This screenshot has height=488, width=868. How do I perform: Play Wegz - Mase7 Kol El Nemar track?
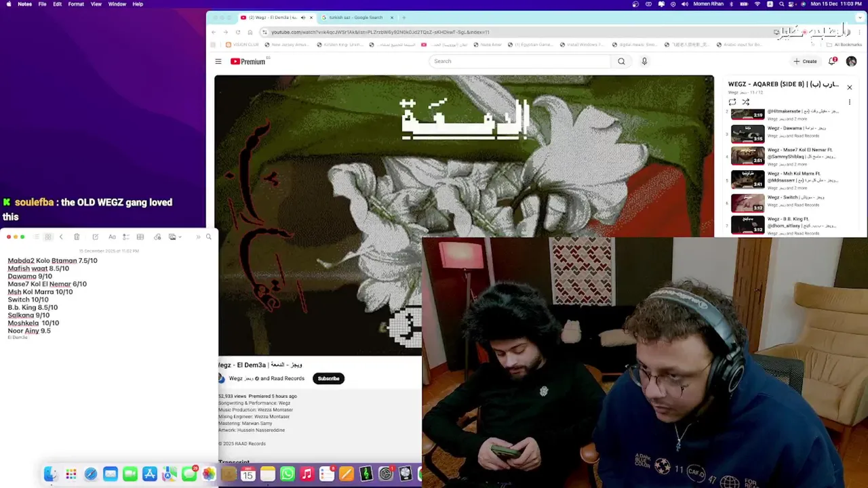(787, 156)
